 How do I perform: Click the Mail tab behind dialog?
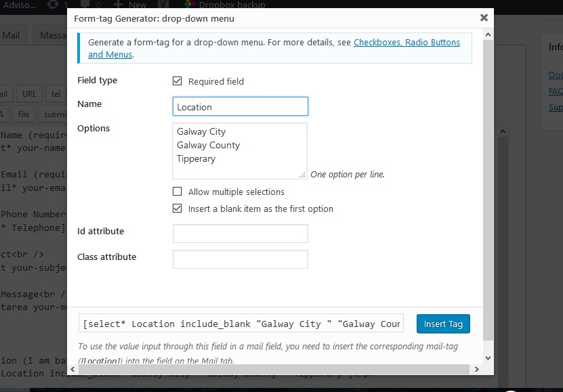(x=11, y=35)
